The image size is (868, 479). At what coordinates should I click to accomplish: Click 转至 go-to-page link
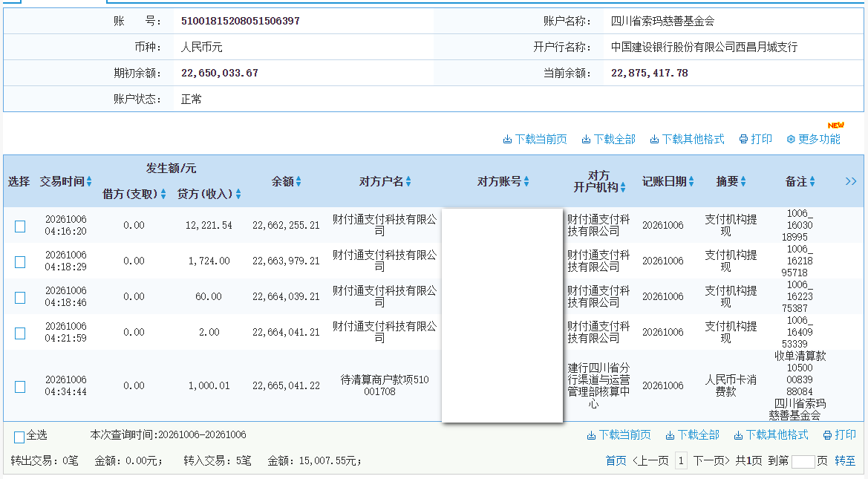[x=845, y=460]
